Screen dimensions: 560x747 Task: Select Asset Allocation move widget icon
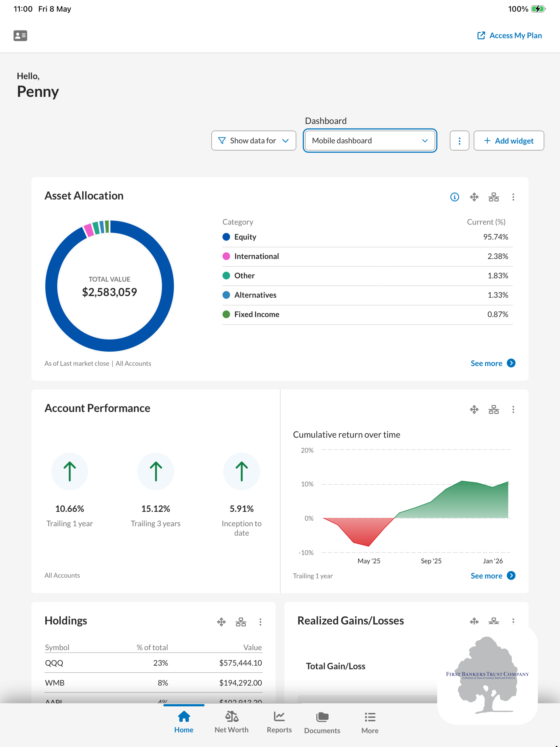[x=474, y=197]
